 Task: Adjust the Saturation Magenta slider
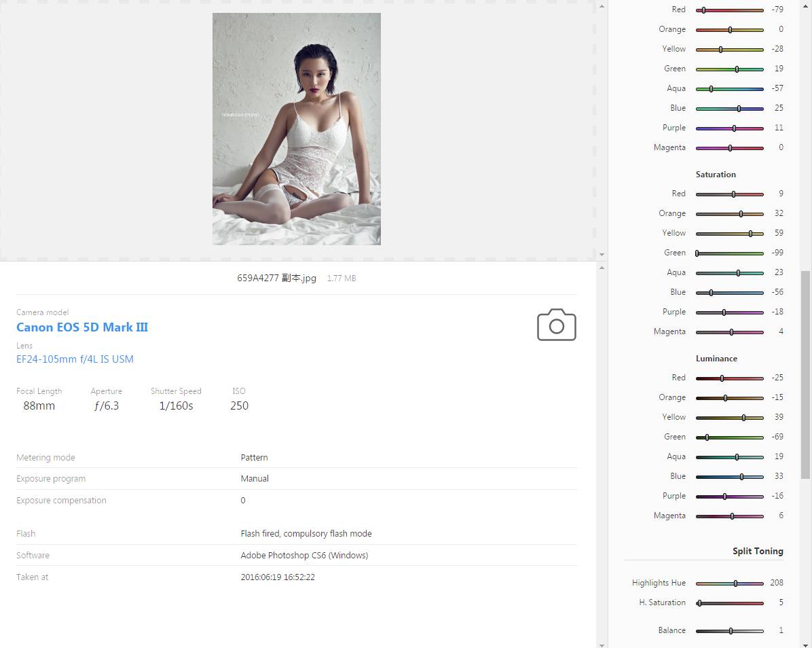click(x=730, y=331)
